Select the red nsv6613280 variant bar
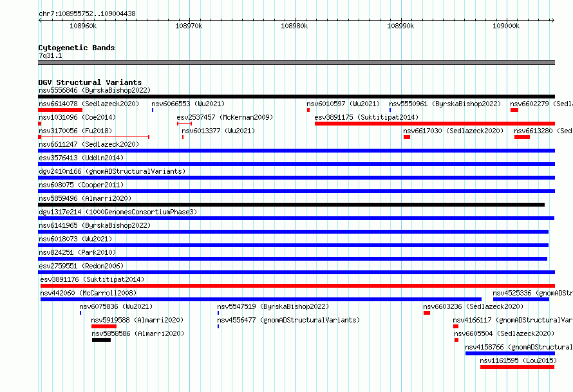Screen dimensions: 573x392 tap(522, 137)
